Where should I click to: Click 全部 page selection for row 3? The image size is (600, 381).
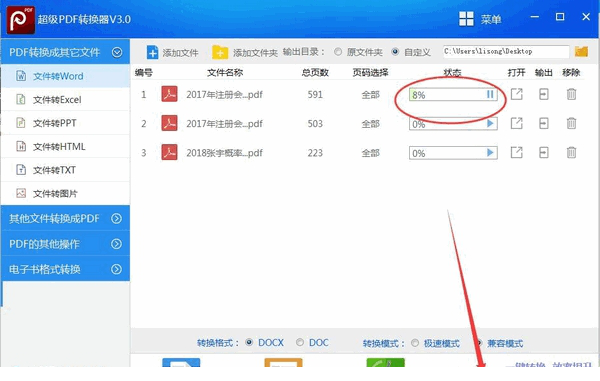pyautogui.click(x=370, y=153)
